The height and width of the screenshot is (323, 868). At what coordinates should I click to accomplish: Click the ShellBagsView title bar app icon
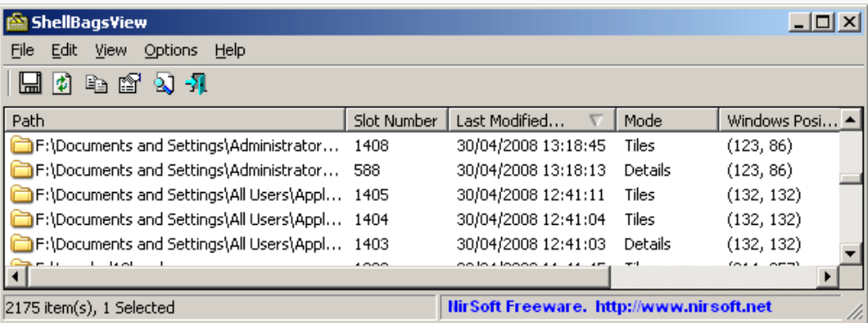(16, 22)
